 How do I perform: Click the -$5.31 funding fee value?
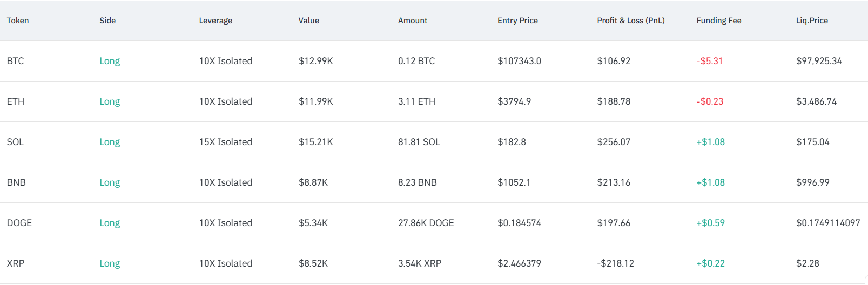709,61
